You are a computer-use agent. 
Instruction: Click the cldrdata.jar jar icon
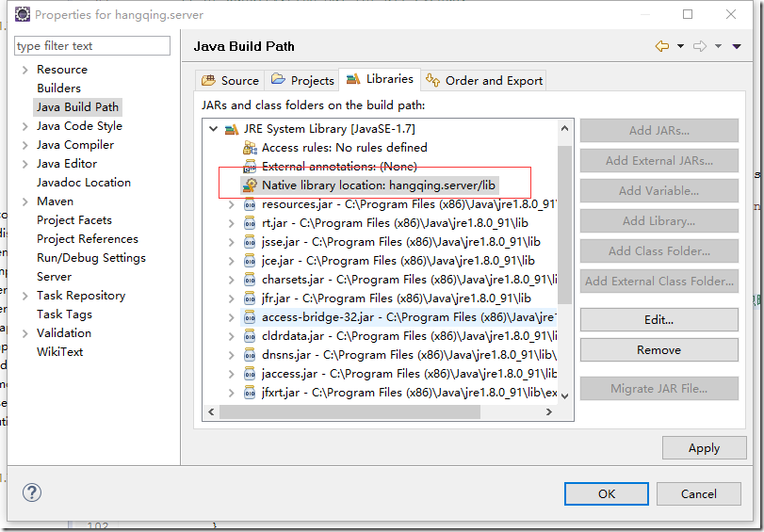point(250,336)
